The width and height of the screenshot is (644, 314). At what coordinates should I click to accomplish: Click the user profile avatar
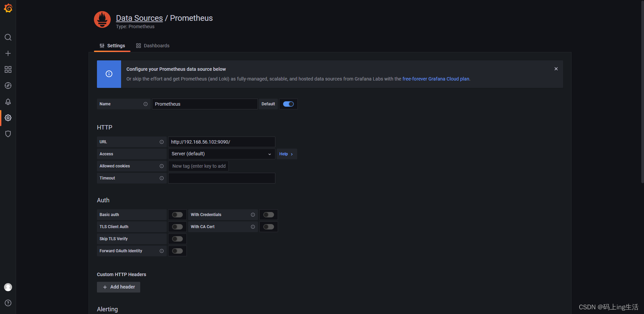coord(8,287)
